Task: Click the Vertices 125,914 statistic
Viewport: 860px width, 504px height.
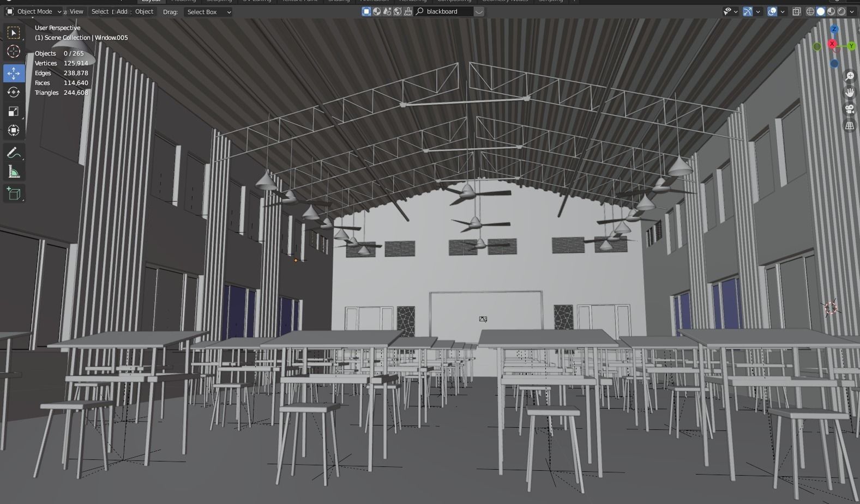Action: (61, 63)
